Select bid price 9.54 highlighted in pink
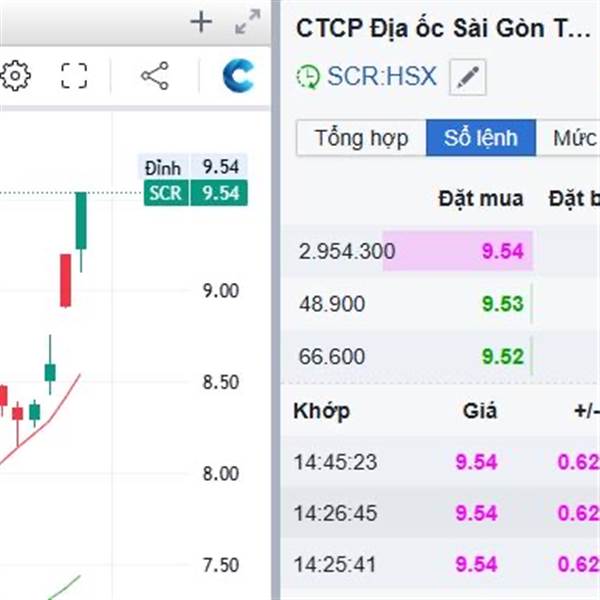This screenshot has width=600, height=600. tap(502, 251)
